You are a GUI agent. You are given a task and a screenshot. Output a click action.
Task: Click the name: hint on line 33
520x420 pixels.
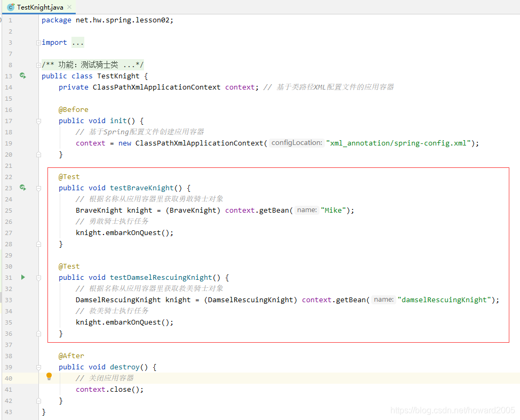pos(383,300)
